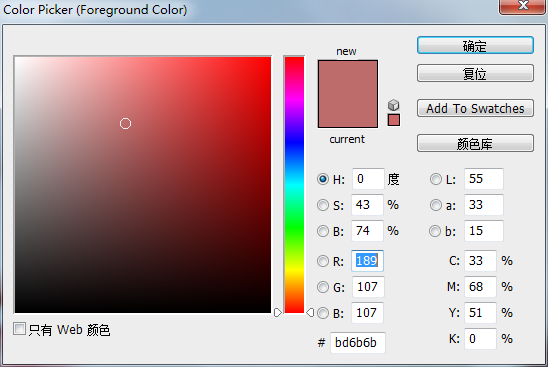Click the not-web-safe cube warning icon

(394, 105)
